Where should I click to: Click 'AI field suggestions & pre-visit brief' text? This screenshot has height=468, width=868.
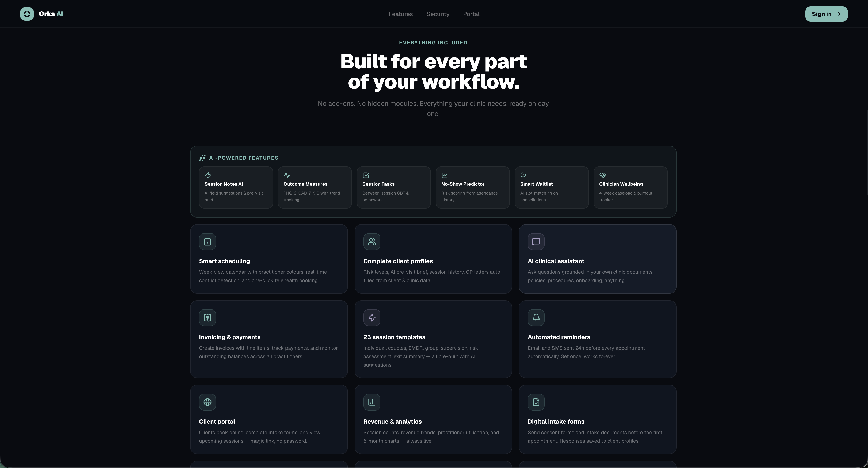233,196
